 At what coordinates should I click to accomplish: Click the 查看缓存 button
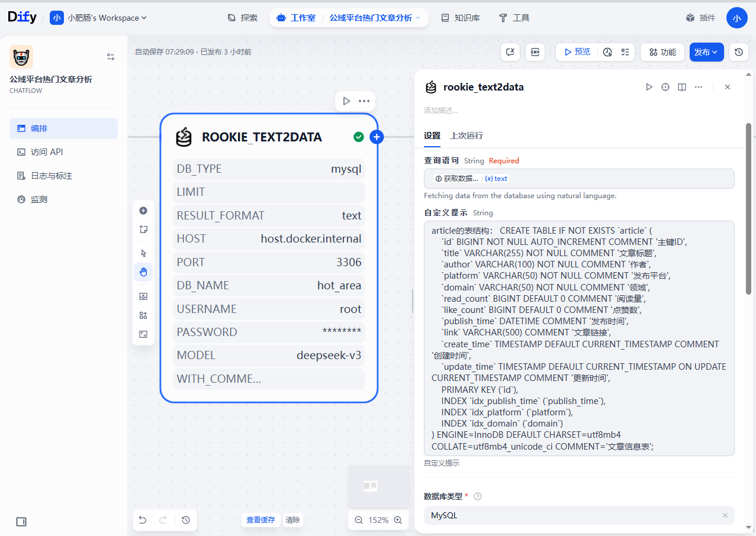[260, 520]
